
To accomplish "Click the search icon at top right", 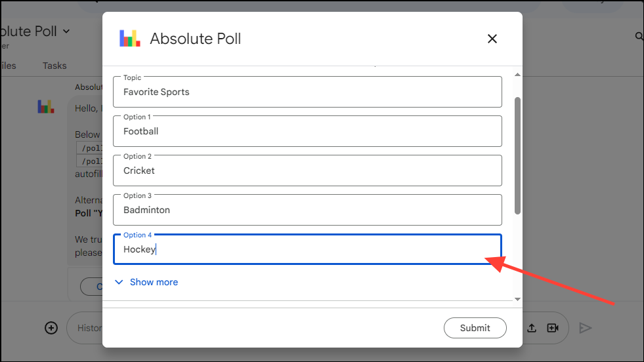I will coord(639,37).
